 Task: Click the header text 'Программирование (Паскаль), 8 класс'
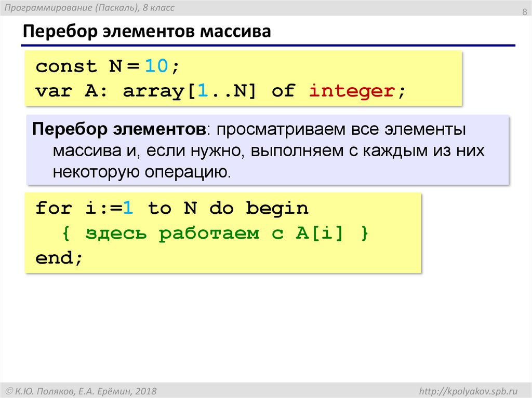(x=89, y=8)
